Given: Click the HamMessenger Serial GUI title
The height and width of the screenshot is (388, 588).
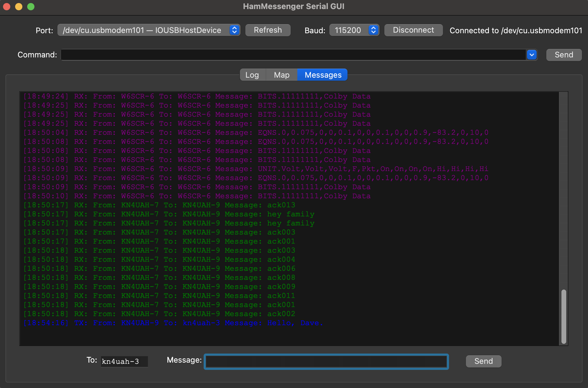Looking at the screenshot, I should [x=294, y=6].
